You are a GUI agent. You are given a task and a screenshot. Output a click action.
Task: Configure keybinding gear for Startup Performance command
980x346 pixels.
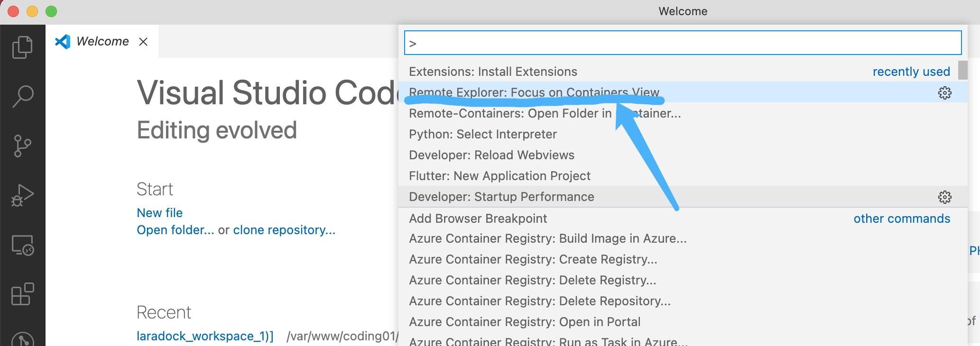click(x=944, y=197)
